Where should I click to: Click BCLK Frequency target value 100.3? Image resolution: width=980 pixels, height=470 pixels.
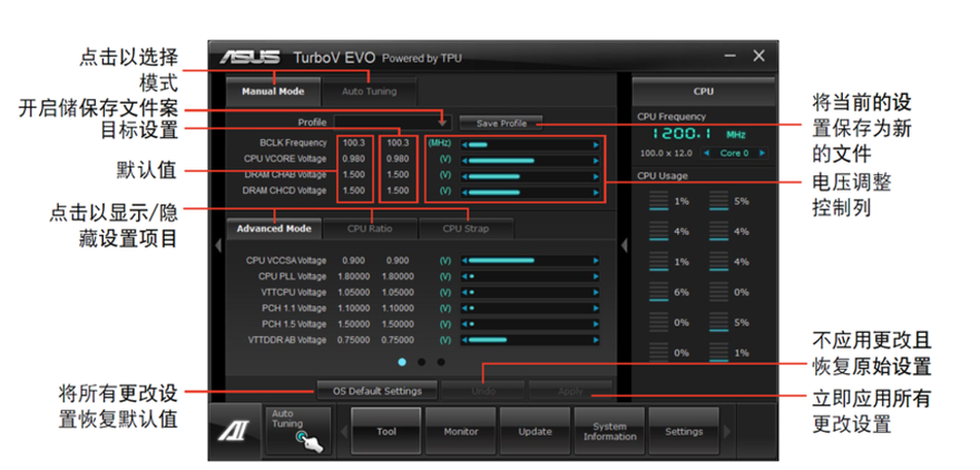398,143
